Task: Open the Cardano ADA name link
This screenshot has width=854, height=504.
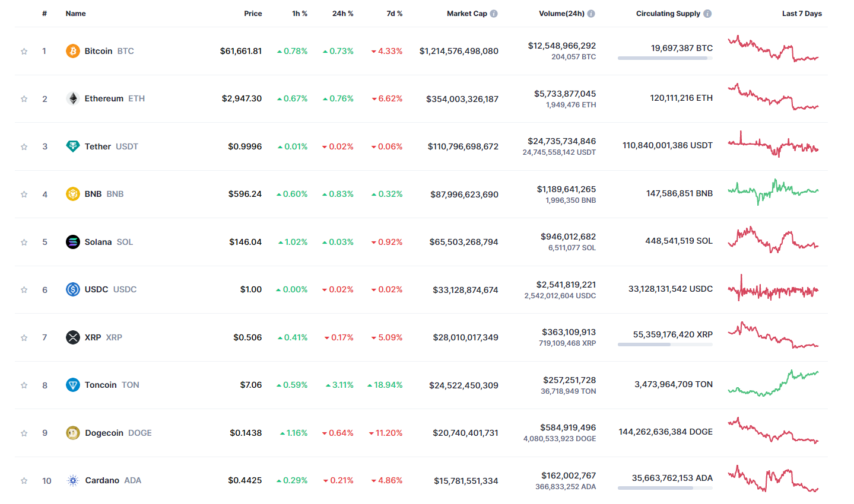Action: 113,480
